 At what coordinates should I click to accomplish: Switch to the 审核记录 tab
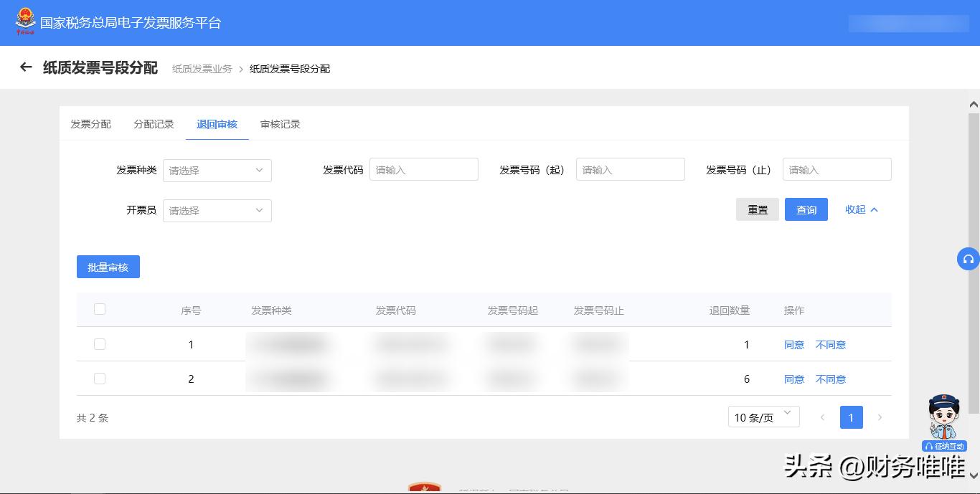(280, 124)
